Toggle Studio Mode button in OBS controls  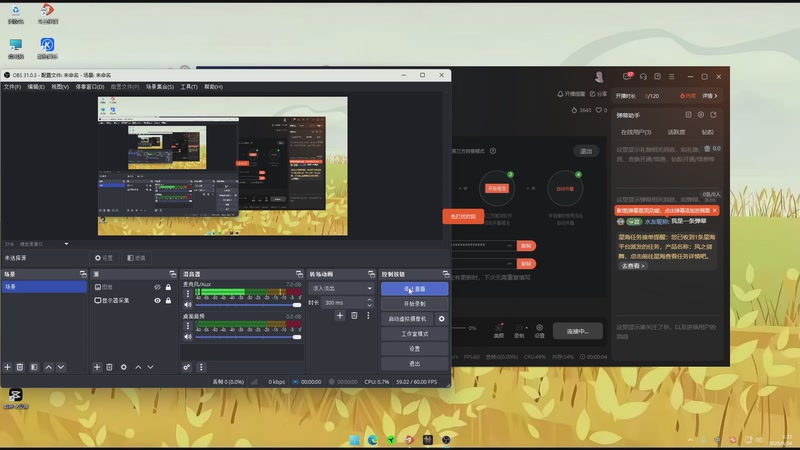point(414,334)
